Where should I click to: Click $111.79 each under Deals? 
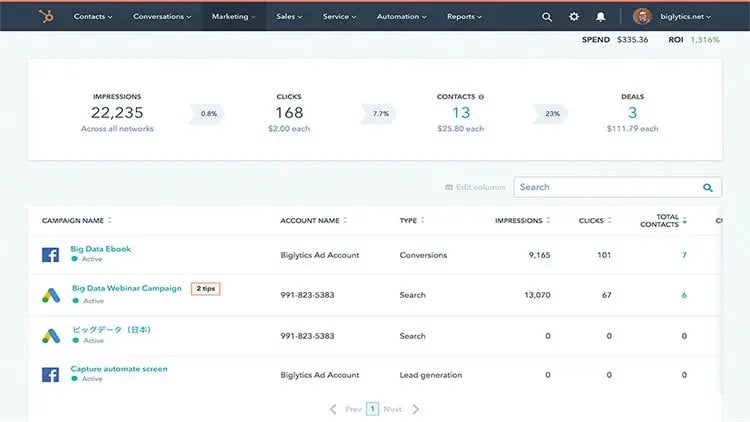coord(632,129)
